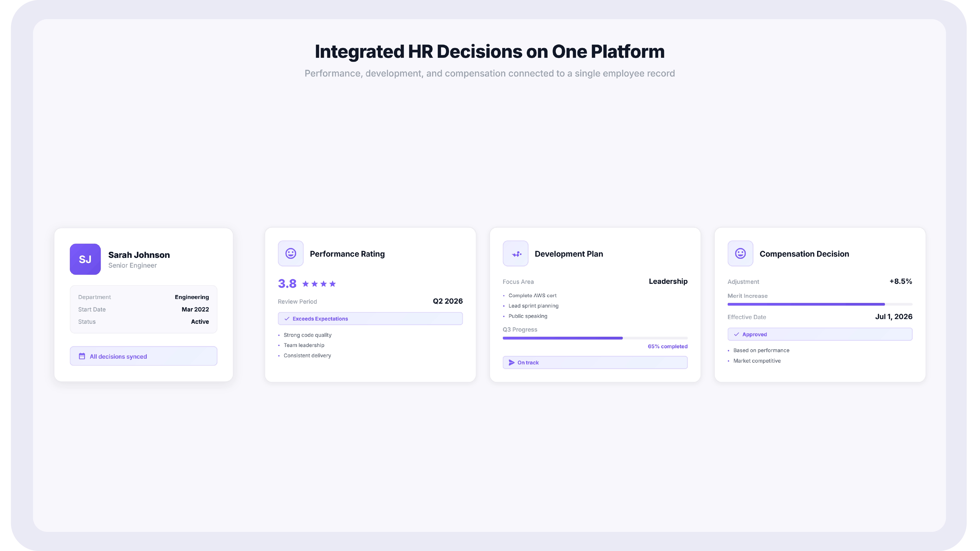The width and height of the screenshot is (980, 551).
Task: Click the Complete AWS cert item
Action: 532,296
